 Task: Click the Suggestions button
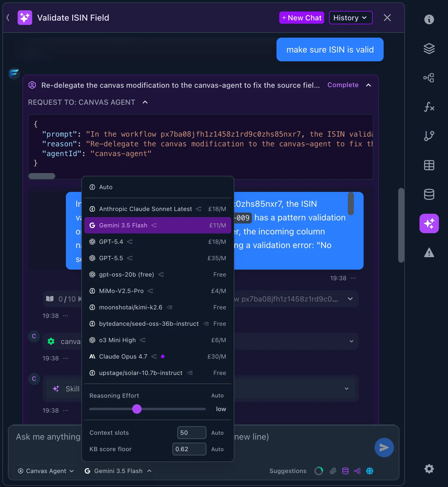click(288, 471)
